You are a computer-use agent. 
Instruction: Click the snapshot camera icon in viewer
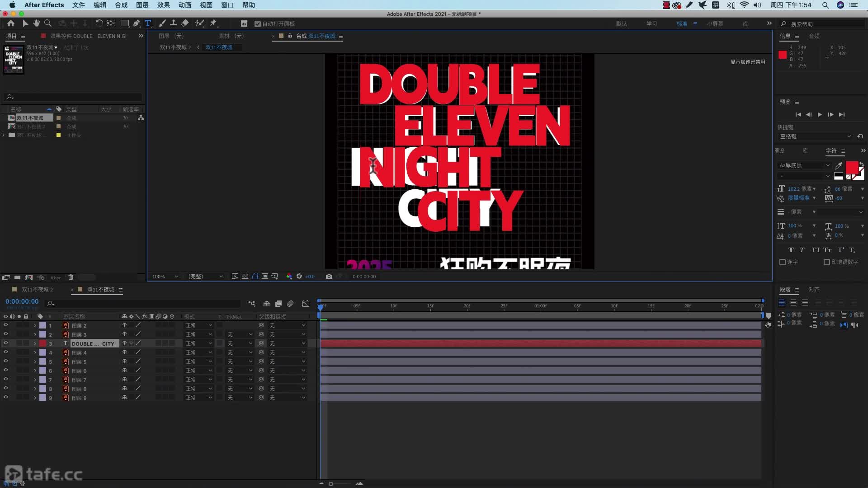click(x=329, y=277)
